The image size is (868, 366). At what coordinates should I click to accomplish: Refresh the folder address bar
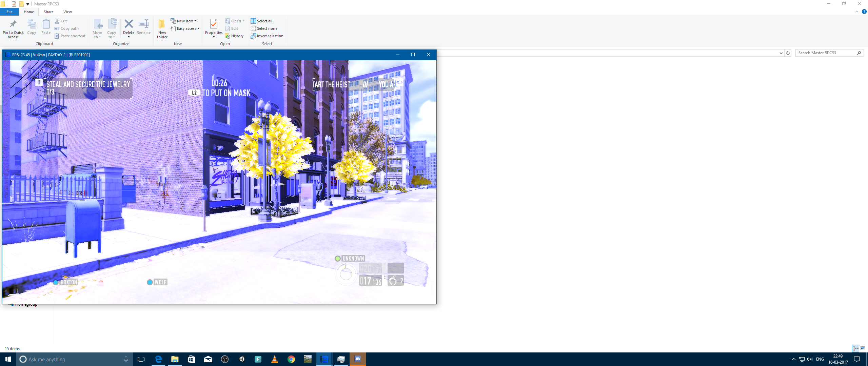[788, 53]
